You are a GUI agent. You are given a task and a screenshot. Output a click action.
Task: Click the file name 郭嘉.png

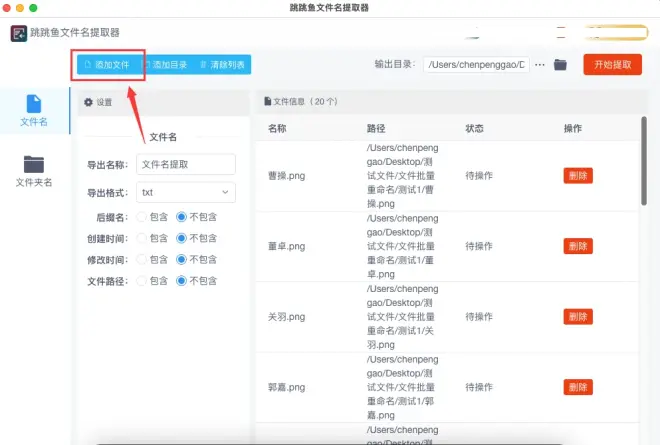pos(287,387)
